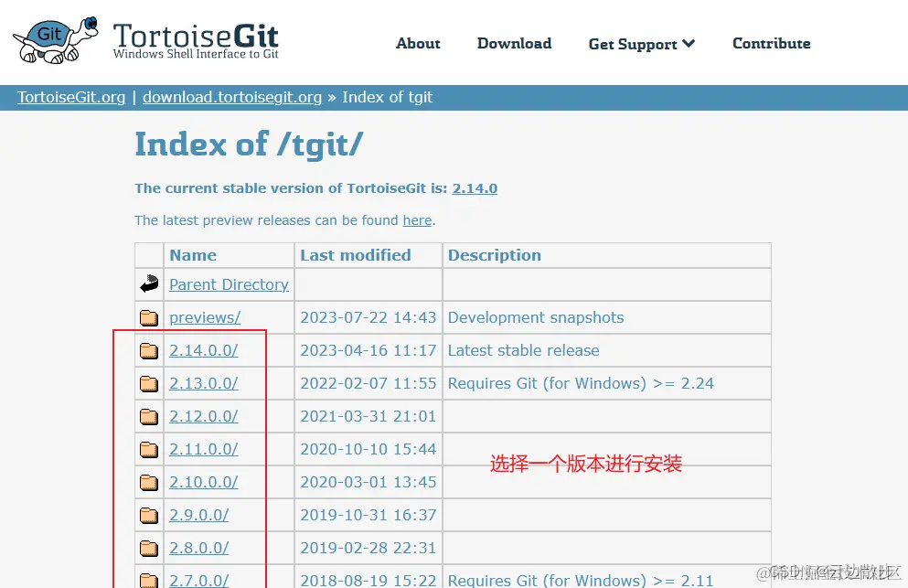The height and width of the screenshot is (588, 908).
Task: Click the 'Latest stable release' description
Action: [524, 350]
